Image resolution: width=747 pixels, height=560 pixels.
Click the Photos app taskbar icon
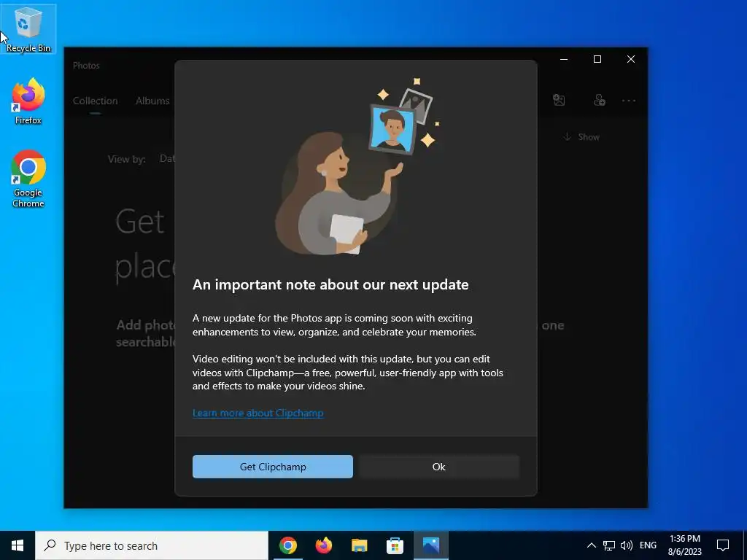coord(431,545)
